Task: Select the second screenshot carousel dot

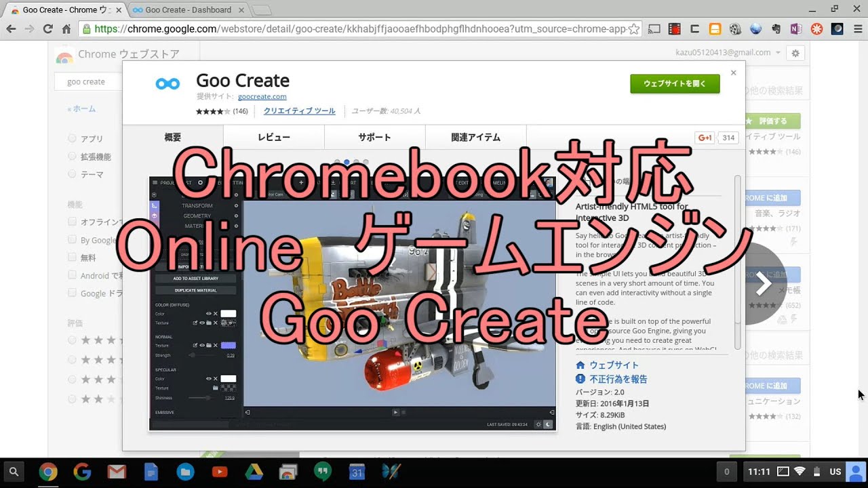Action: (347, 163)
